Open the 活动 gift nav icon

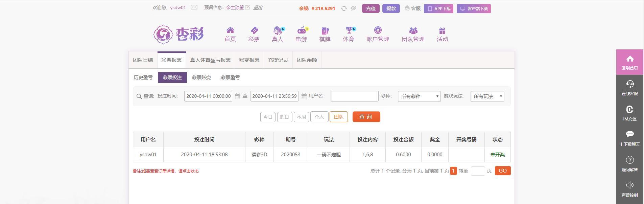(443, 35)
